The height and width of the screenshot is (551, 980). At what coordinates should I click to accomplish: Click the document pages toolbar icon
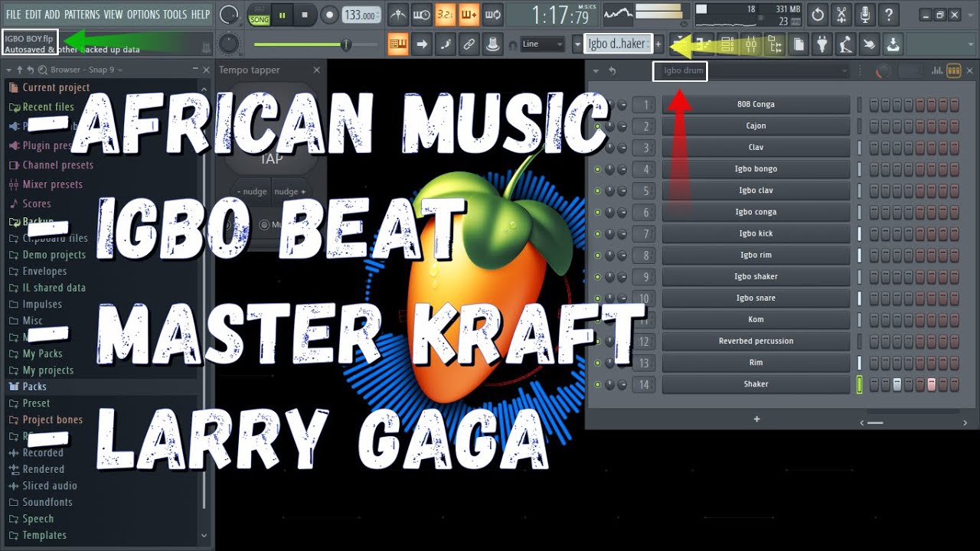pyautogui.click(x=798, y=44)
